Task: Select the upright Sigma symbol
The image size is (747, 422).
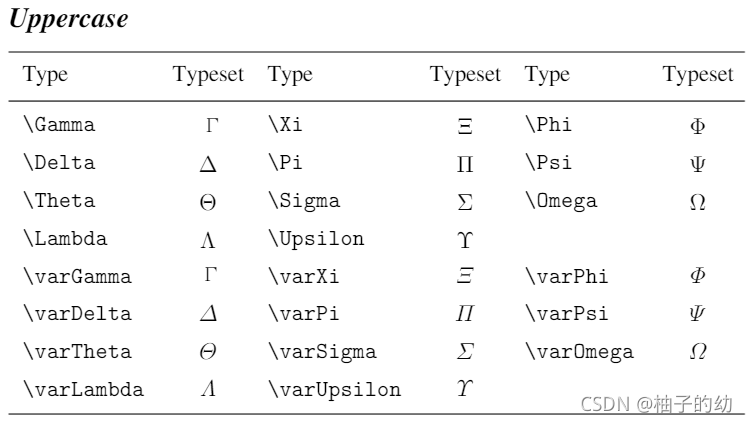Action: [x=465, y=202]
